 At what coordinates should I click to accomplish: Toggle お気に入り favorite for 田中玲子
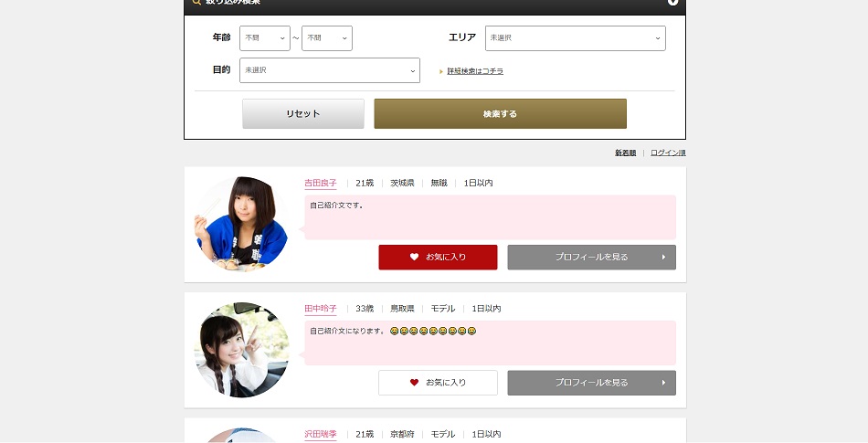(x=438, y=383)
